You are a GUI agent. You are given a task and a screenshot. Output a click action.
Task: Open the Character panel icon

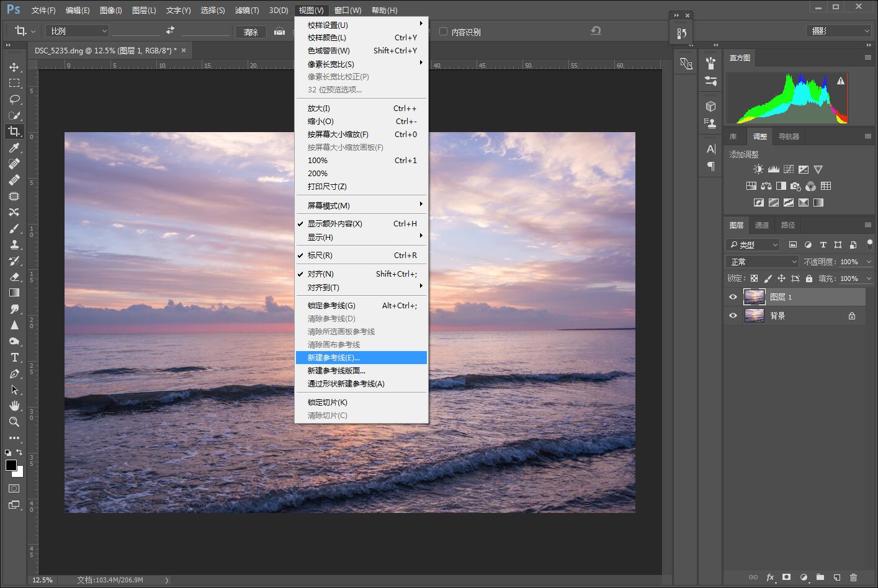[710, 149]
